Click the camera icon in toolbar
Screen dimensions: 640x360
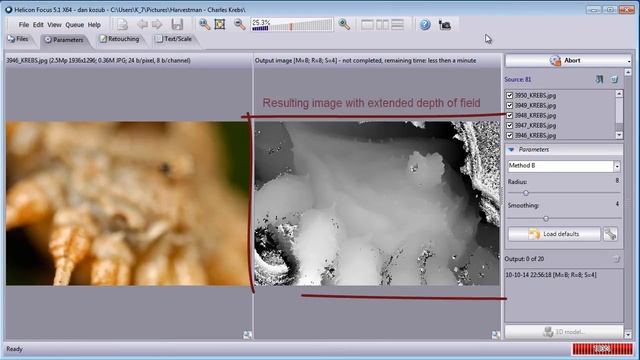pyautogui.click(x=445, y=25)
